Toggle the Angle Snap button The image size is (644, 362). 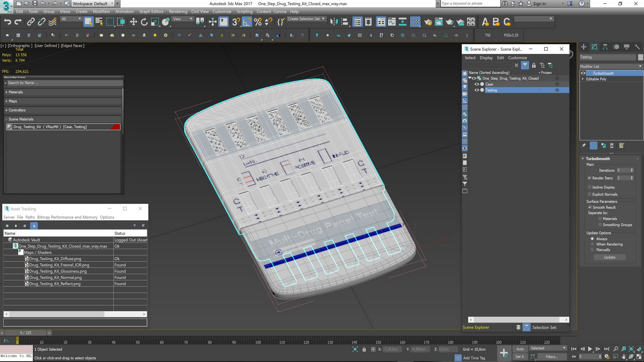pyautogui.click(x=247, y=22)
